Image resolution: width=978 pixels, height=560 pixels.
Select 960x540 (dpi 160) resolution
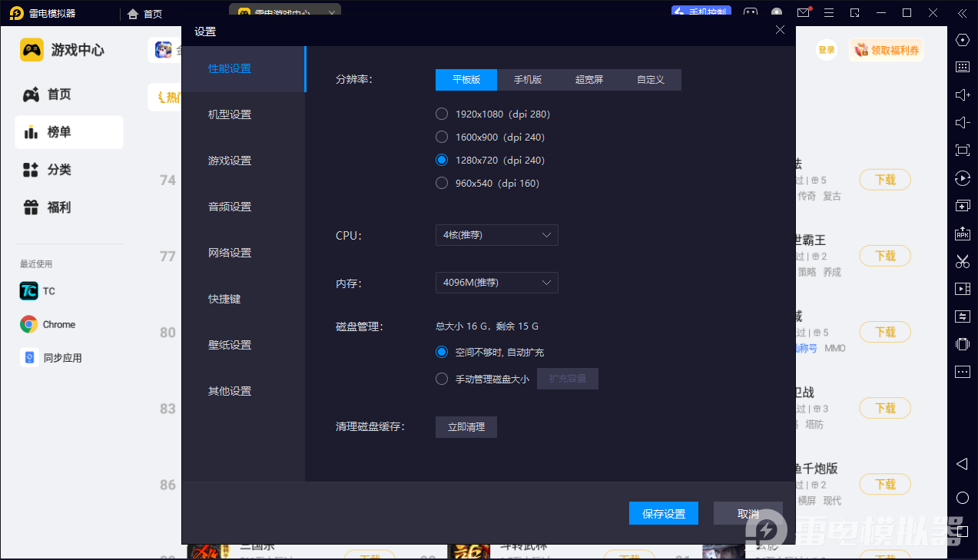point(487,183)
